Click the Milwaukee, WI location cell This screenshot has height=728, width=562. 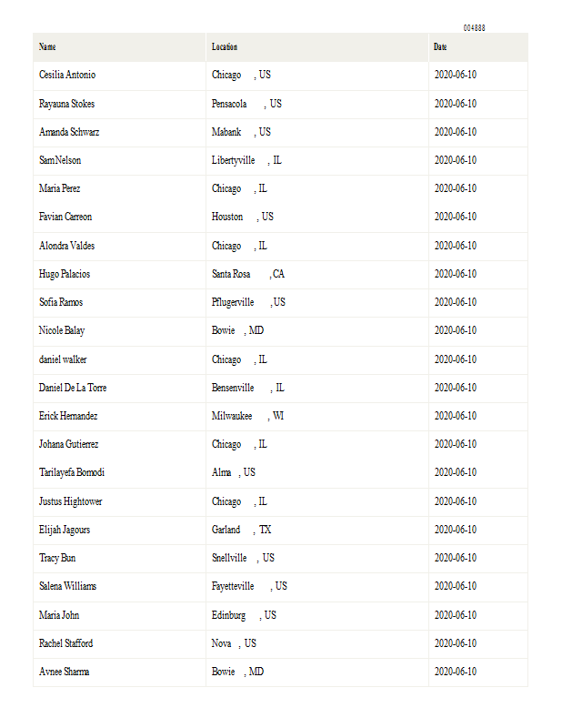[x=247, y=416]
